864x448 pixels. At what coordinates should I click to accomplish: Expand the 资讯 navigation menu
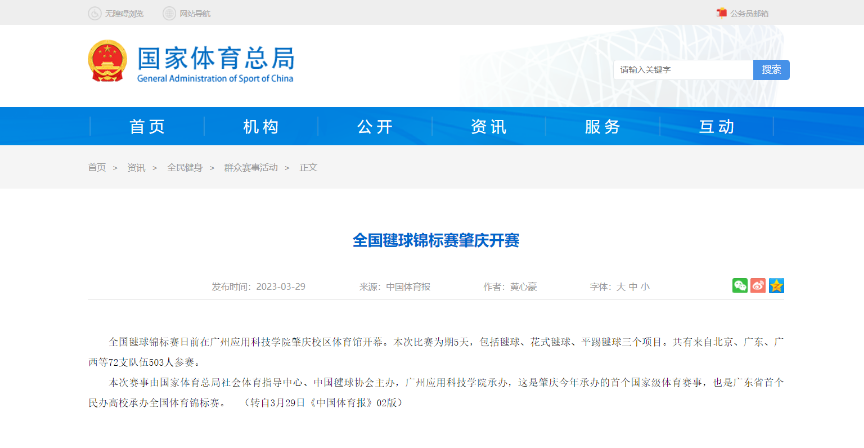pyautogui.click(x=489, y=127)
